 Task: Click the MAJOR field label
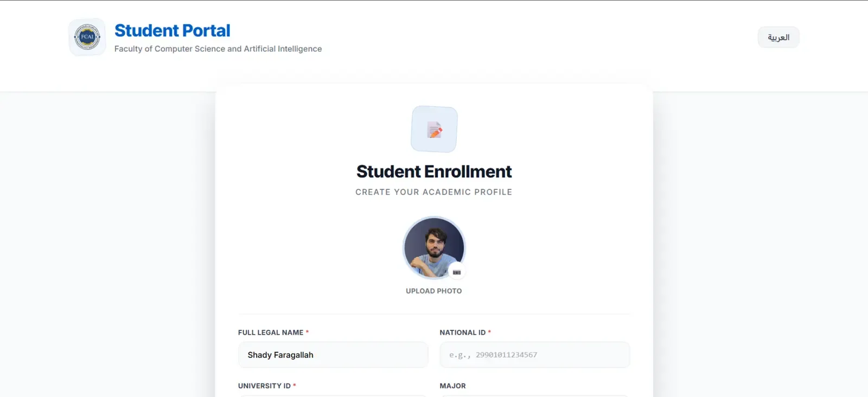point(453,386)
